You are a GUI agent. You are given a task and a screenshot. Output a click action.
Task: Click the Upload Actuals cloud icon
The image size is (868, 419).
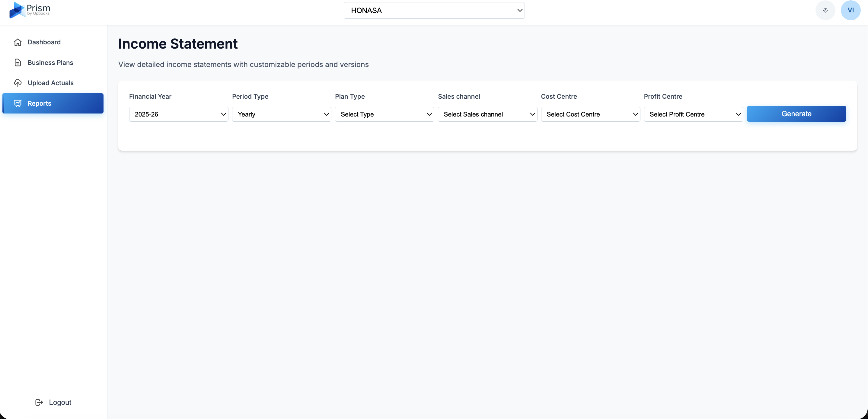(x=18, y=83)
